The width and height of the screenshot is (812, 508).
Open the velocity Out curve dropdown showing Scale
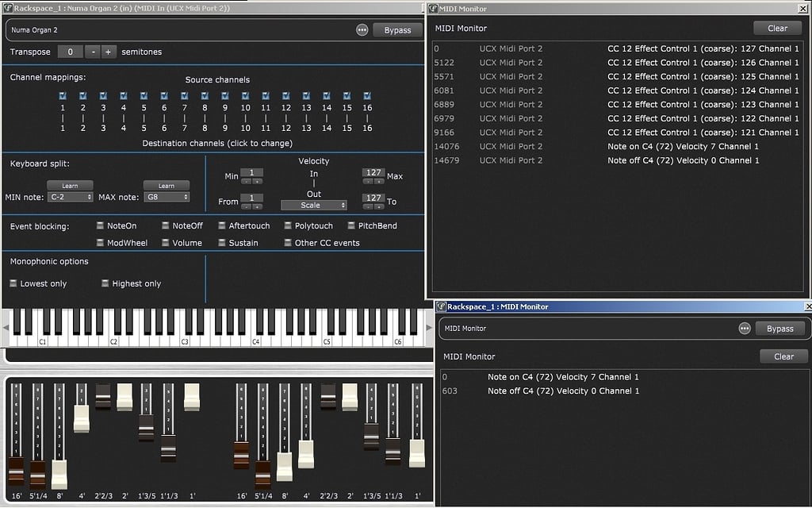[x=312, y=205]
